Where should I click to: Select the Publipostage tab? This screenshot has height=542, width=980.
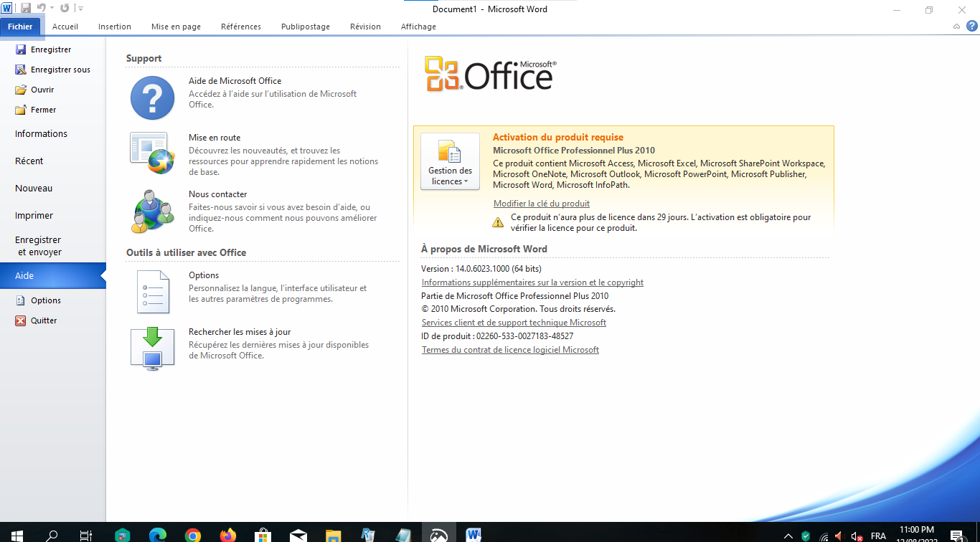pos(306,27)
